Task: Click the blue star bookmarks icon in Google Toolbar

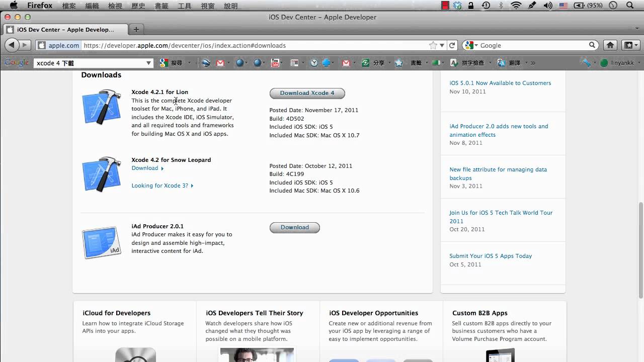Action: click(398, 63)
